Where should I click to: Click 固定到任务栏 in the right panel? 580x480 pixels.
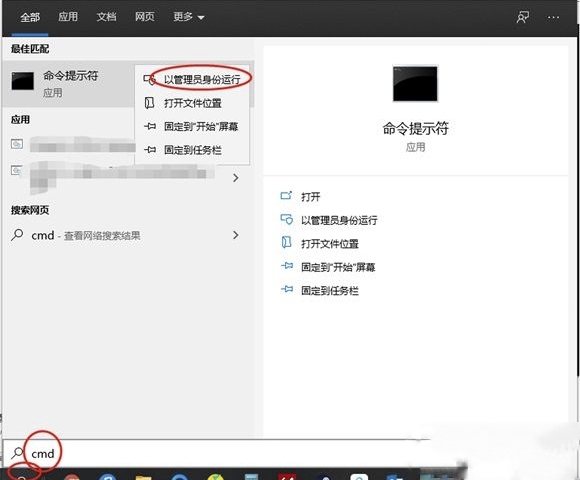tap(330, 291)
